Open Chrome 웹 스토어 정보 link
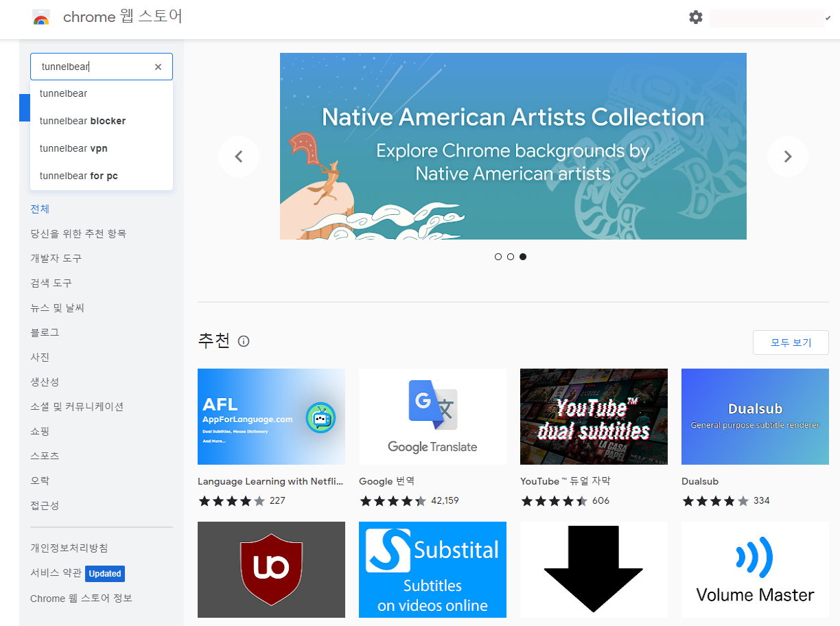Viewport: 840px width, 626px height. point(81,599)
